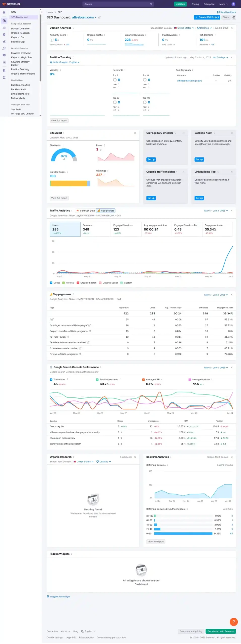241x644 pixels.
Task: Collapse sidebar with double chevron icon
Action: click(x=42, y=12)
